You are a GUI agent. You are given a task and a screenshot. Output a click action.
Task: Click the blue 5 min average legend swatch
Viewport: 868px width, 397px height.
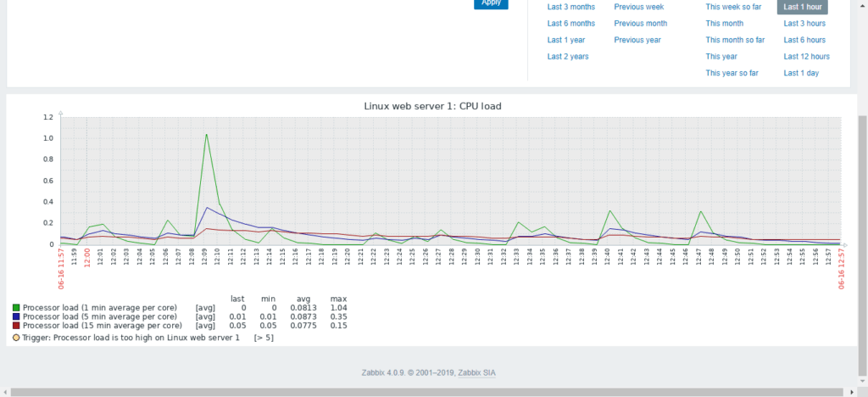pos(16,316)
